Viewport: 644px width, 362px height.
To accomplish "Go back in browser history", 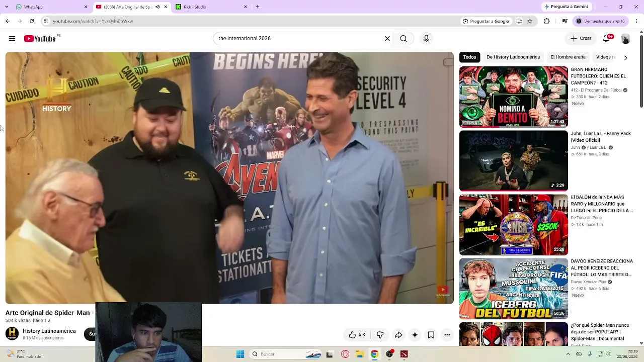I will pyautogui.click(x=8, y=21).
